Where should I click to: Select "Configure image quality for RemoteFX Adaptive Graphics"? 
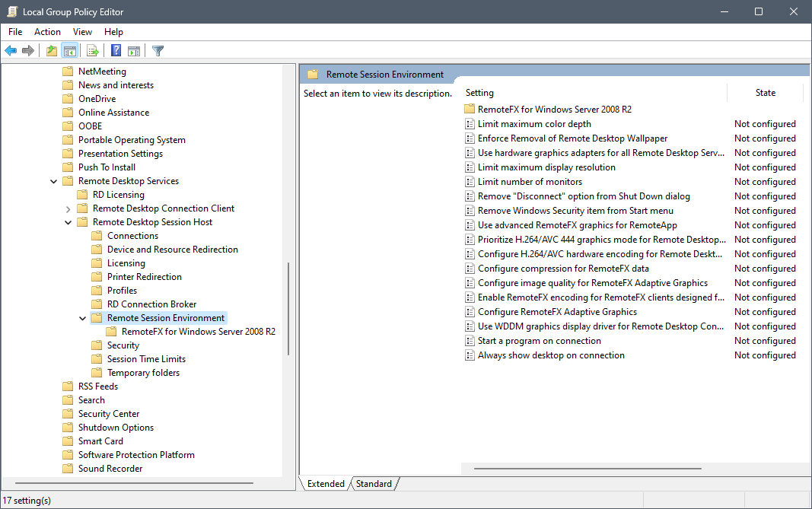point(592,283)
